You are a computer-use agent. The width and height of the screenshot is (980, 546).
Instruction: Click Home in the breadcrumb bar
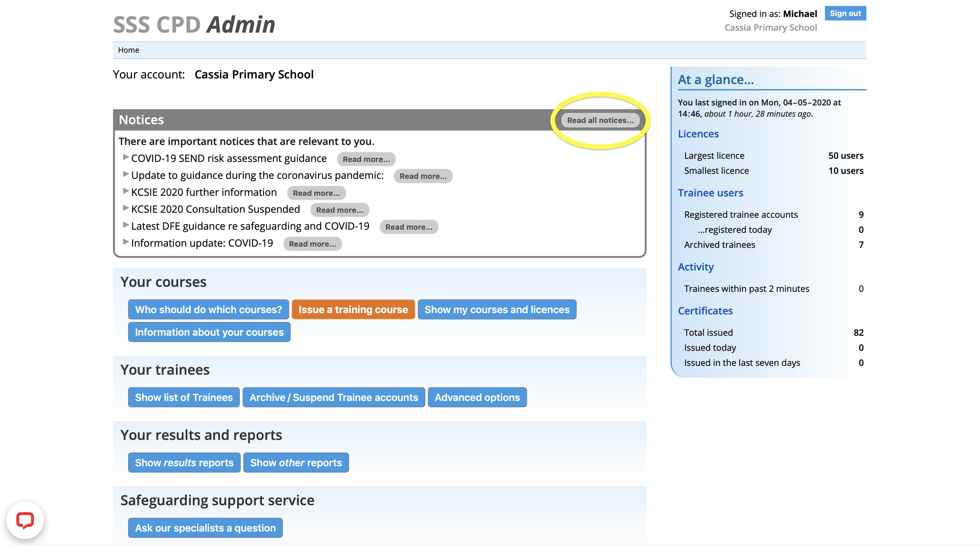coord(129,50)
